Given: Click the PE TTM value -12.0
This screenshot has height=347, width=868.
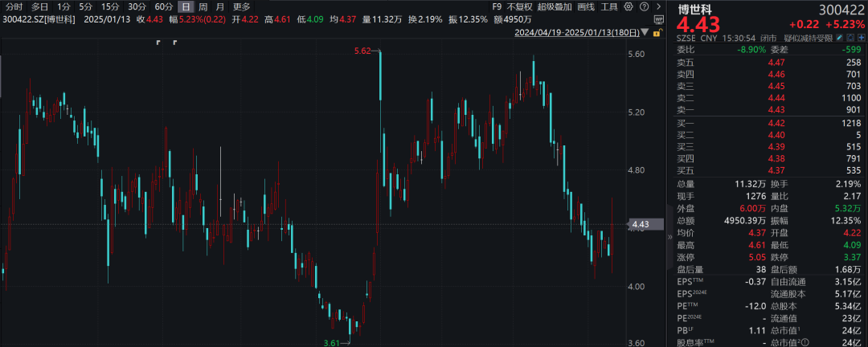Looking at the screenshot, I should click(757, 306).
